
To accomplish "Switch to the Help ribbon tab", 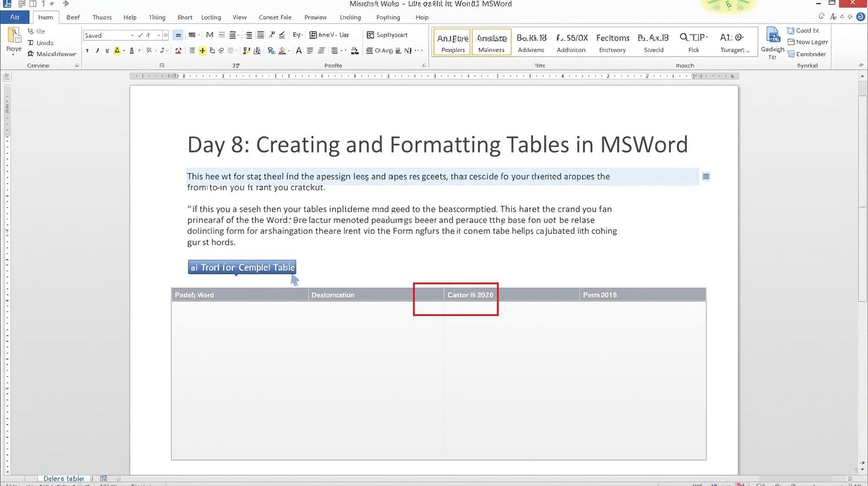I will (x=130, y=17).
